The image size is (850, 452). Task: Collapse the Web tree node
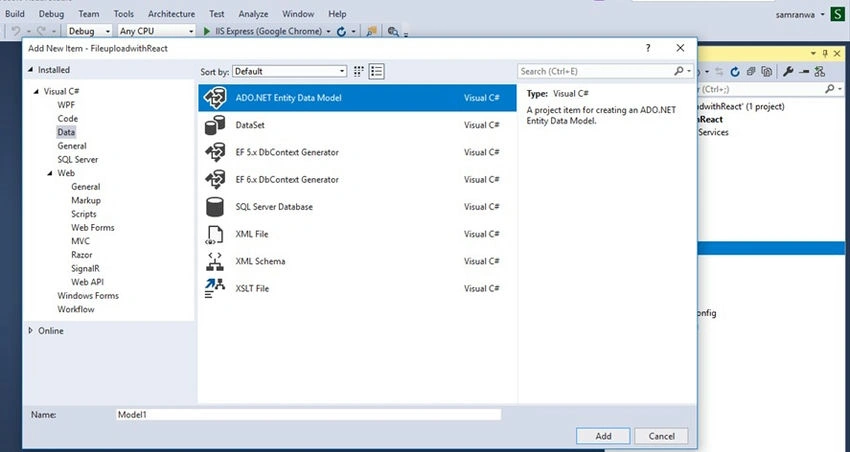[50, 173]
